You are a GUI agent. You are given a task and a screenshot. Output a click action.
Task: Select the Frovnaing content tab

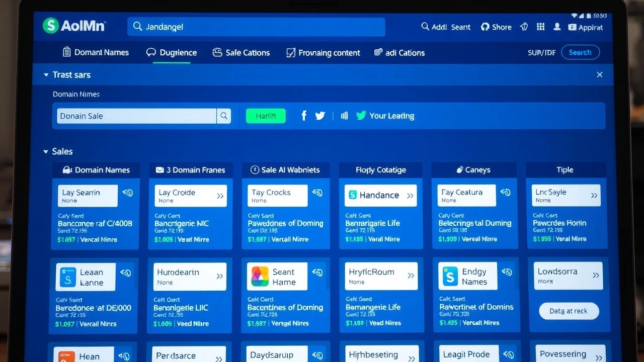pos(323,53)
